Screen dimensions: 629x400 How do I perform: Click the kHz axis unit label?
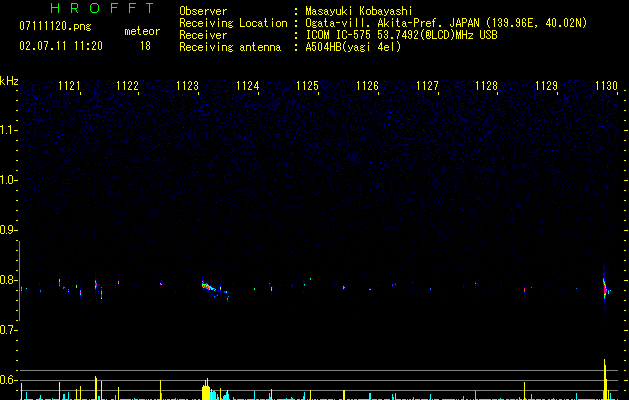pos(9,81)
